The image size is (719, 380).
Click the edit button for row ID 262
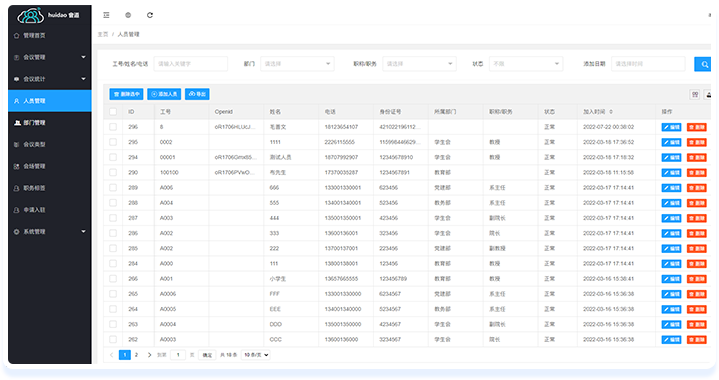coord(671,340)
